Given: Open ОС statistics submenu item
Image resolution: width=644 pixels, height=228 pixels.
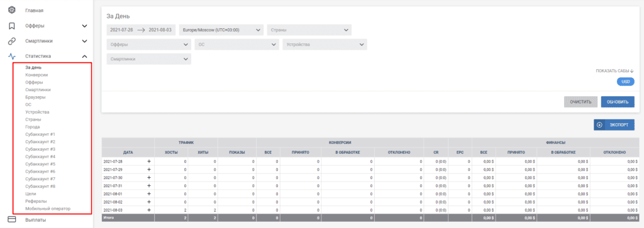Looking at the screenshot, I should 28,104.
